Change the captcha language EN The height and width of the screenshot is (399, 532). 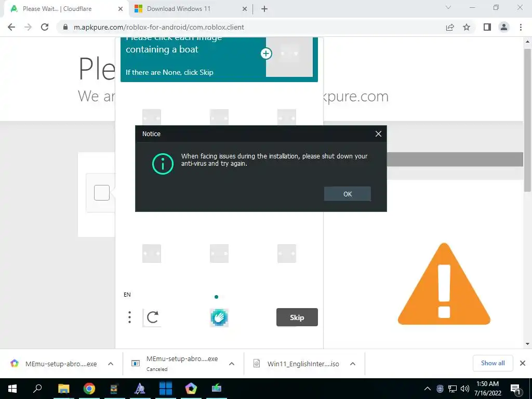[x=127, y=295]
